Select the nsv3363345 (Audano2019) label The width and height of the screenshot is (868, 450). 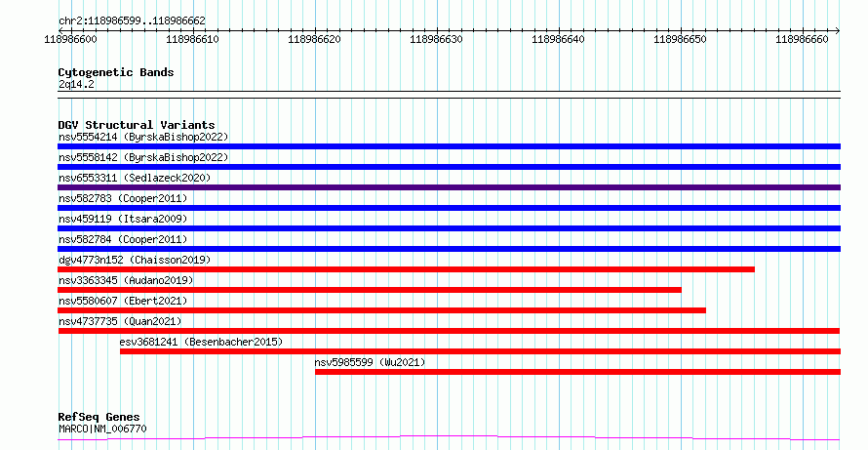point(126,280)
